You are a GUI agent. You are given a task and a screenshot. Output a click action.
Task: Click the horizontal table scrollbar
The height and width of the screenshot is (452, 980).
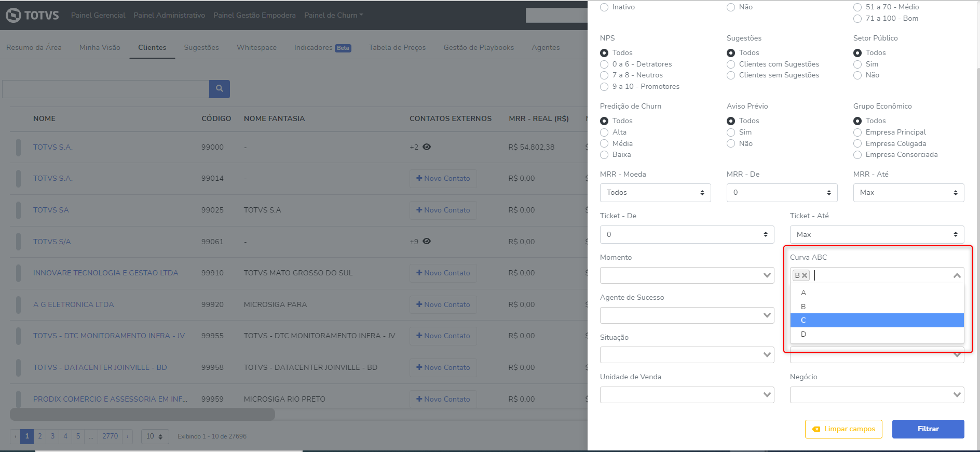pos(142,414)
